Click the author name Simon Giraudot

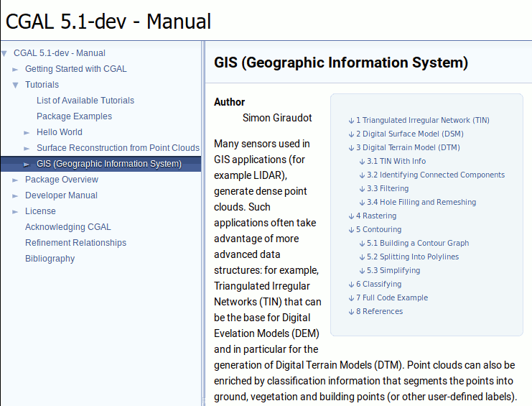point(277,118)
